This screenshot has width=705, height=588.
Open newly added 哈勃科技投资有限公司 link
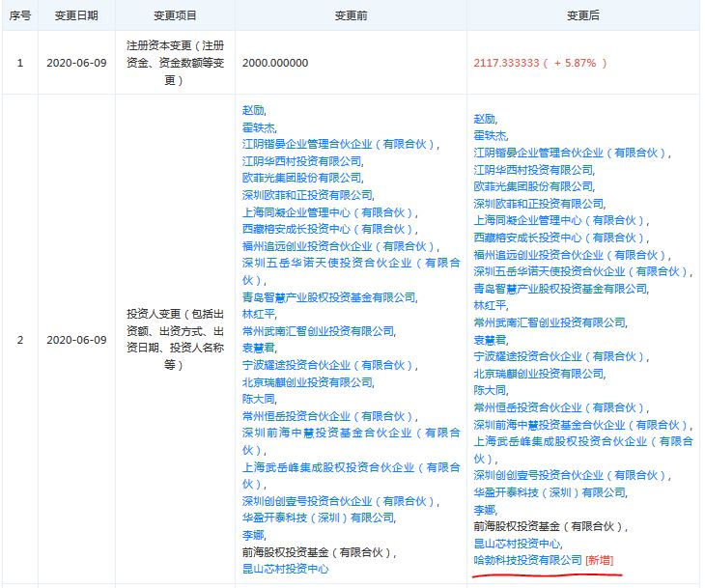tap(527, 560)
